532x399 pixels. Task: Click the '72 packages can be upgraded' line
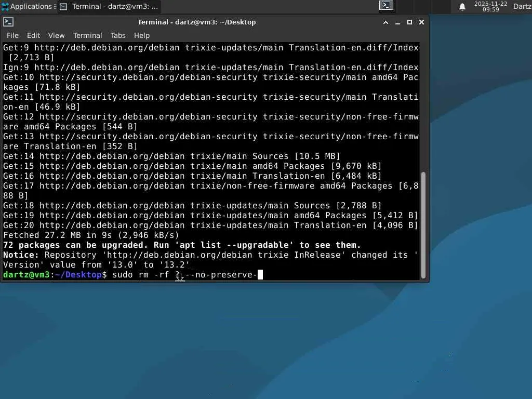(182, 245)
